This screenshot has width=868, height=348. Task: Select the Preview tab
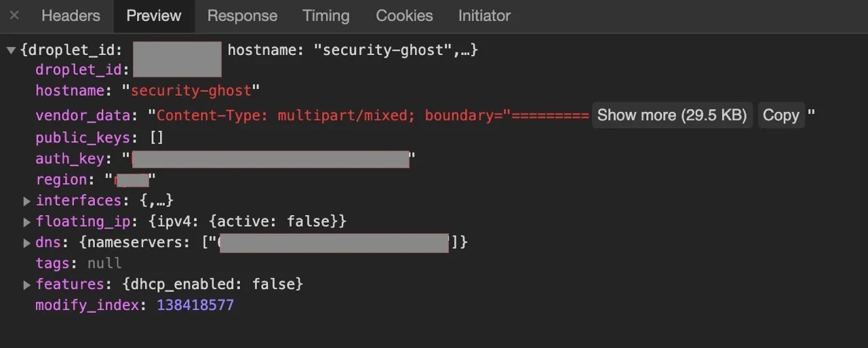[154, 16]
